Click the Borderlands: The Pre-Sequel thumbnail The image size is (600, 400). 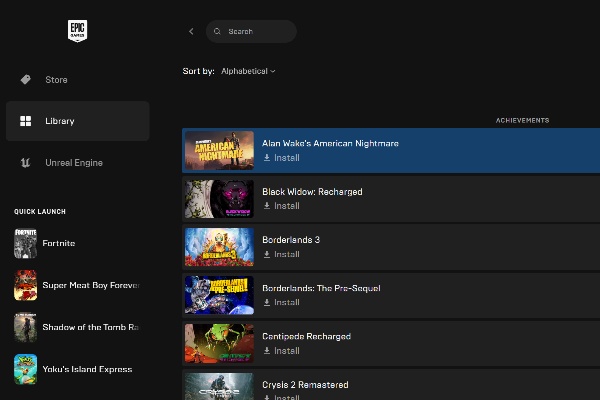[x=219, y=295]
